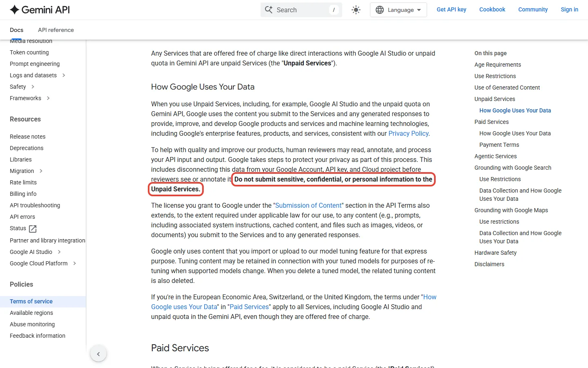This screenshot has width=588, height=368.
Task: Expand the Frameworks chevron
Action: coord(48,98)
